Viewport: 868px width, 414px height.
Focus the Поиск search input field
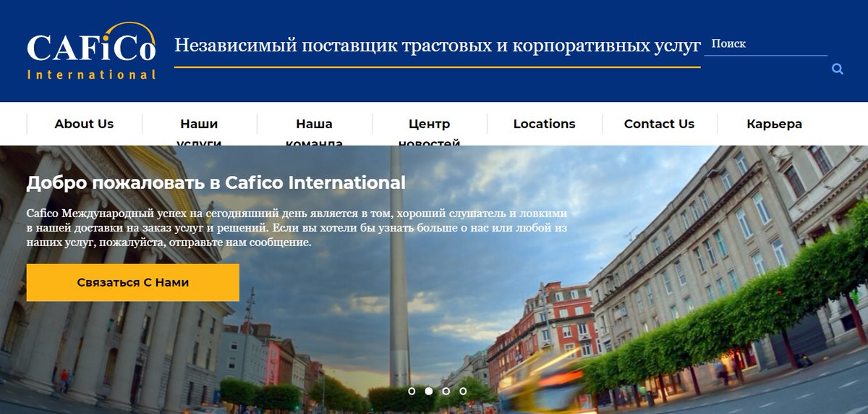click(765, 44)
